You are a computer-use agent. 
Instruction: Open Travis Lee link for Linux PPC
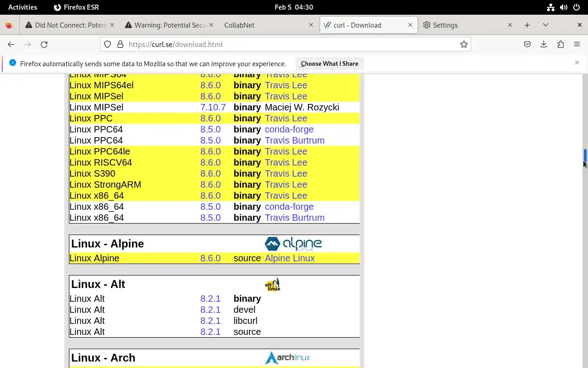pos(286,118)
